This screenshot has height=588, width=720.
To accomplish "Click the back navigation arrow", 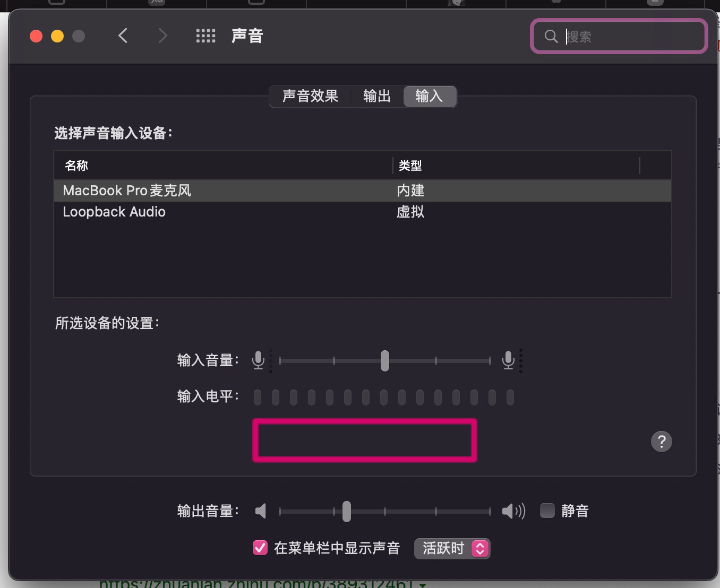I will 123,36.
